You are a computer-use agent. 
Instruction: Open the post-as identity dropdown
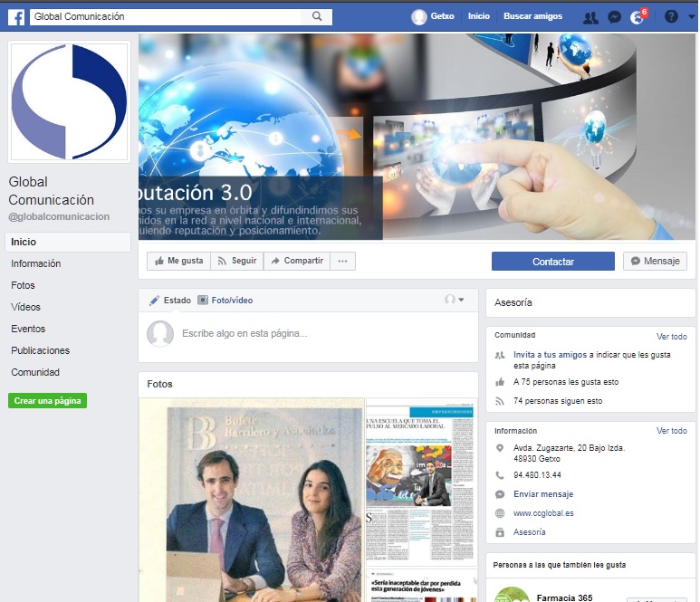point(454,300)
